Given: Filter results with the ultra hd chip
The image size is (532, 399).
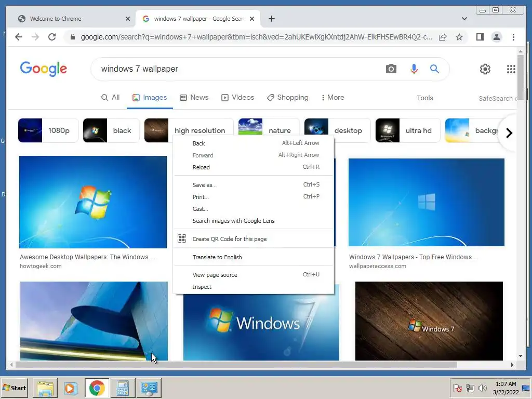Looking at the screenshot, I should coord(407,130).
